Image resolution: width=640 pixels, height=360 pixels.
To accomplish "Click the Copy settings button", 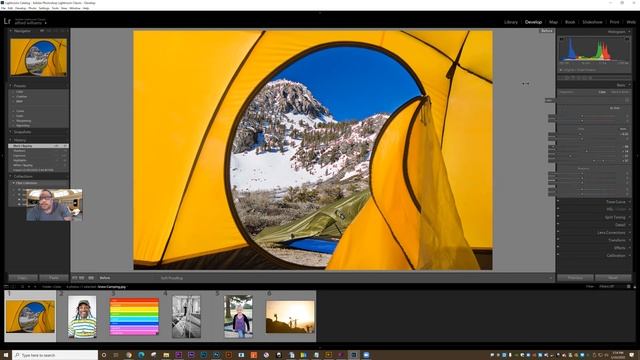I will 22,278.
